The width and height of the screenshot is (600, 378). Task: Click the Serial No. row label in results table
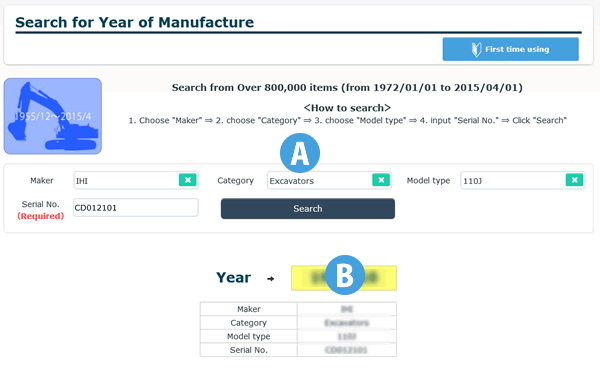coord(249,350)
